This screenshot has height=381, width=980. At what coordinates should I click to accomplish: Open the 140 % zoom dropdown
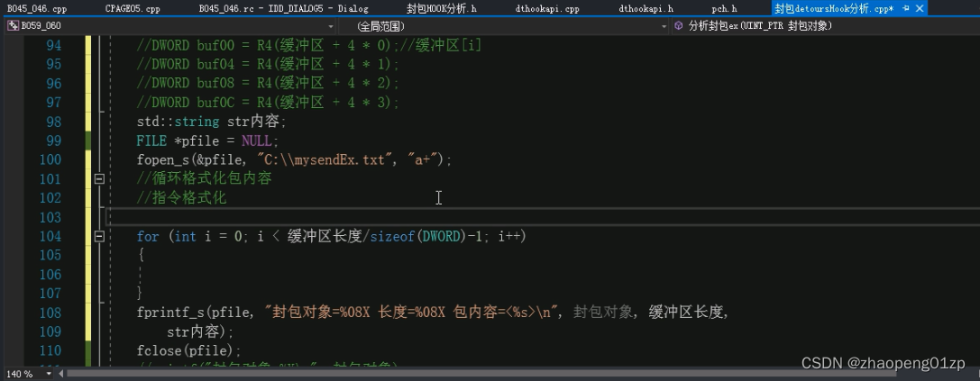pyautogui.click(x=50, y=374)
